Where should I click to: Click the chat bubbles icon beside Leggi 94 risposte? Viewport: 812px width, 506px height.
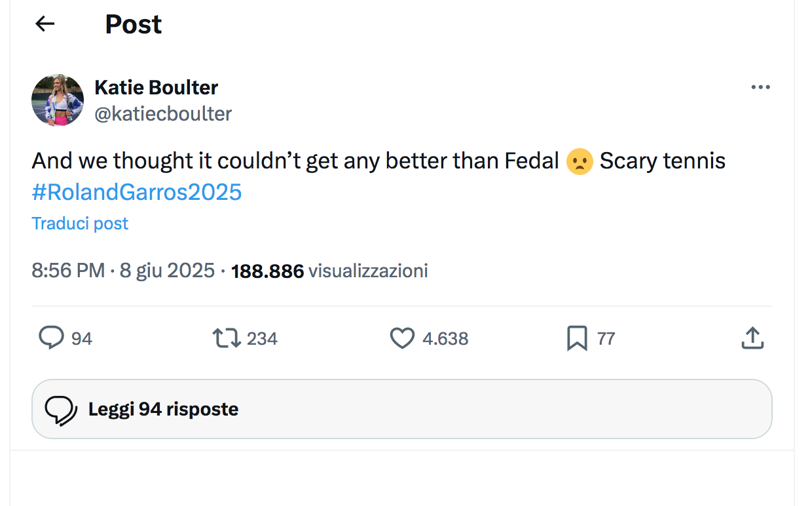61,410
